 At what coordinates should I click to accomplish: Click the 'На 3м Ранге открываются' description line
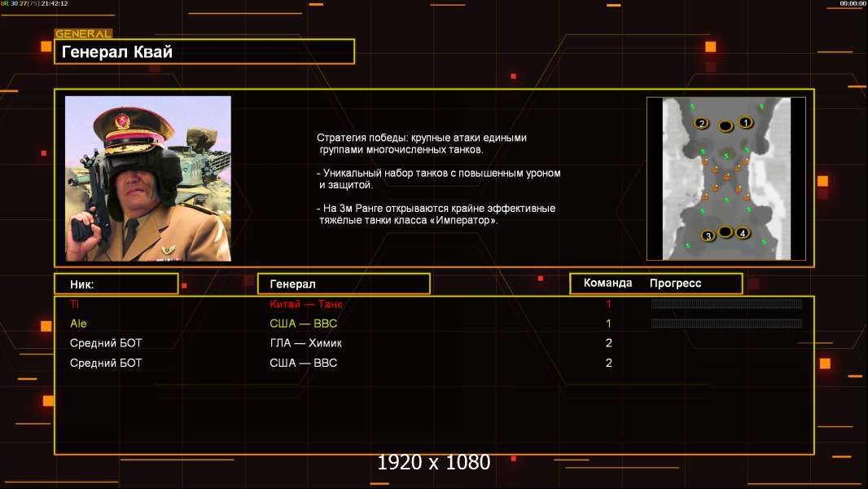click(436, 214)
